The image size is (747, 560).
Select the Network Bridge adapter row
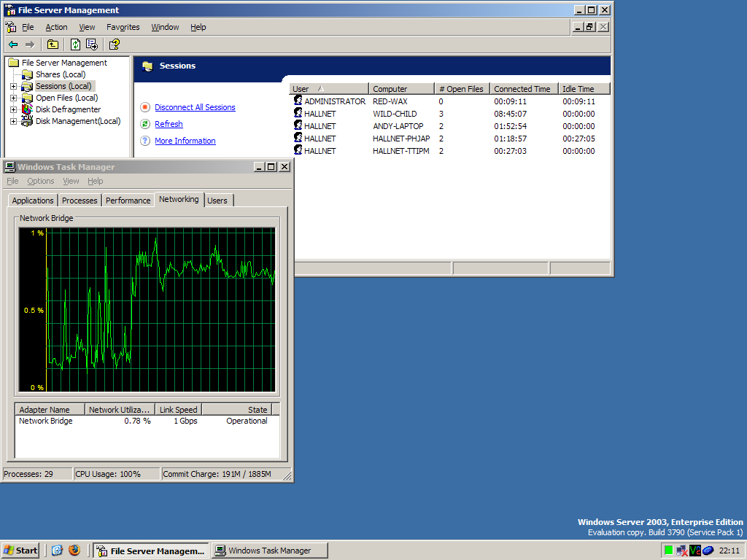(x=147, y=421)
